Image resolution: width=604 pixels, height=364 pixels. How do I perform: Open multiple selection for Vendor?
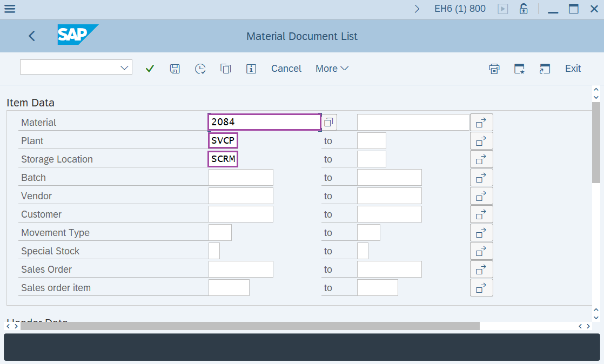[x=481, y=196]
